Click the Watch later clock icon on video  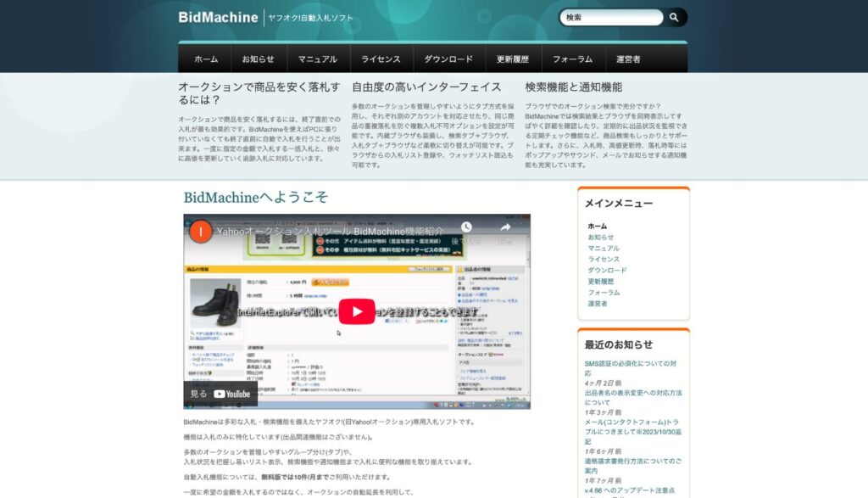coord(467,227)
